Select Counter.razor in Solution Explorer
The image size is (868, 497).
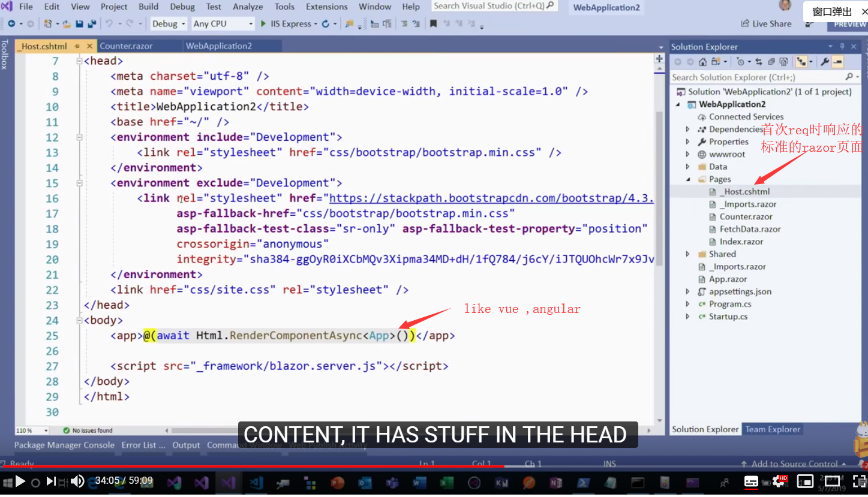(x=746, y=217)
